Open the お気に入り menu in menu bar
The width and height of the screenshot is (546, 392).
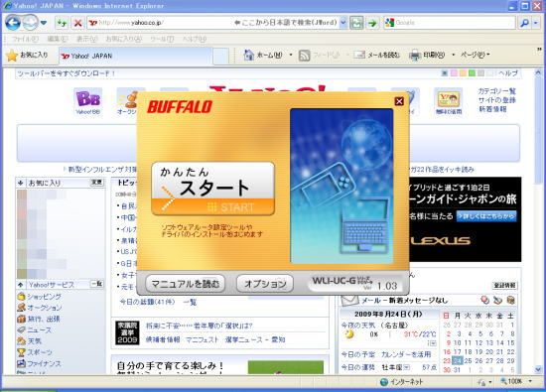click(x=124, y=39)
